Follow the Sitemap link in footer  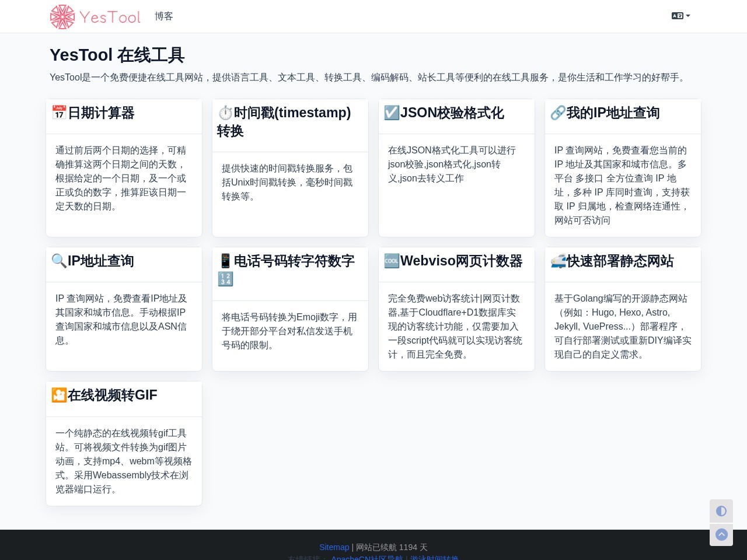point(334,547)
